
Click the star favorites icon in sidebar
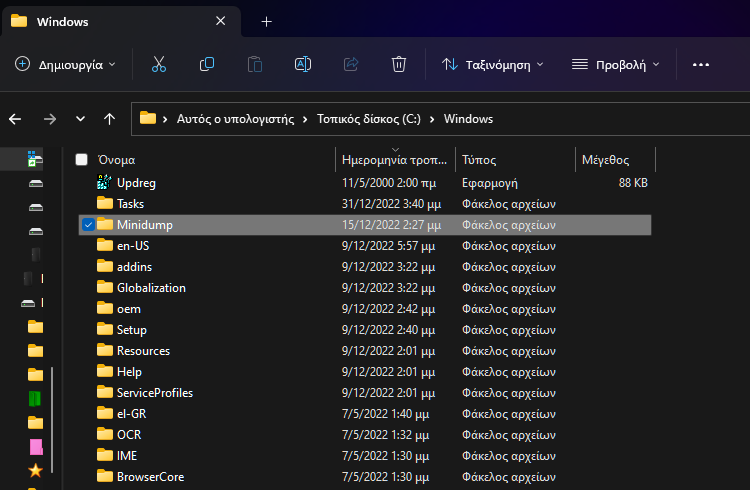(x=35, y=471)
